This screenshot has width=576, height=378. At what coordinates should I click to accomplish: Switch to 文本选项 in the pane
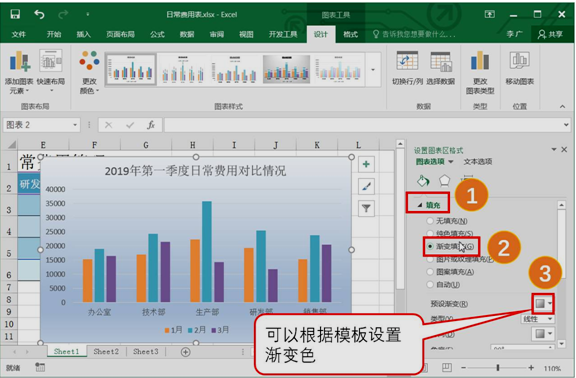click(x=478, y=162)
